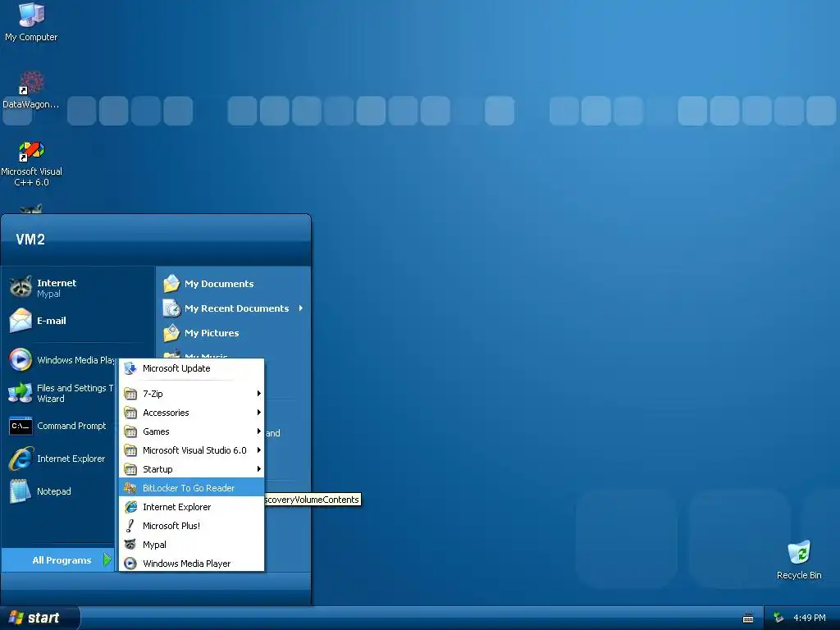Open the 7-Zip program folder
This screenshot has height=630, width=840.
point(192,394)
